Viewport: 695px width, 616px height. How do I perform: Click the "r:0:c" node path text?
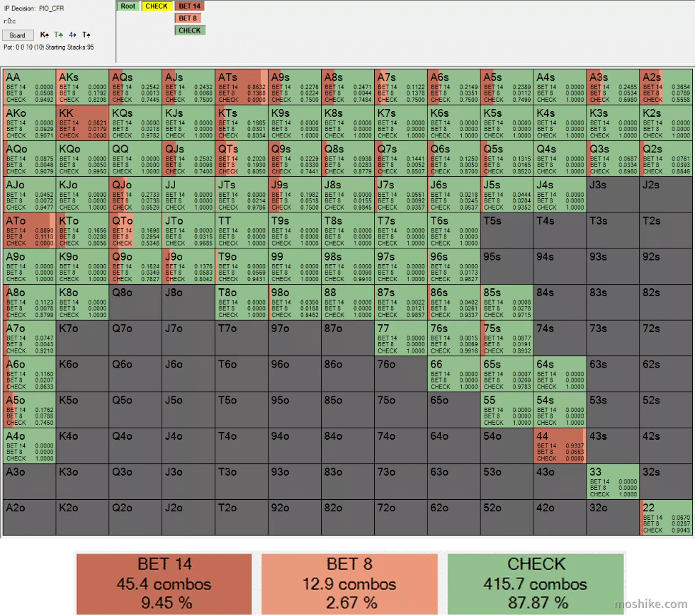(10, 21)
